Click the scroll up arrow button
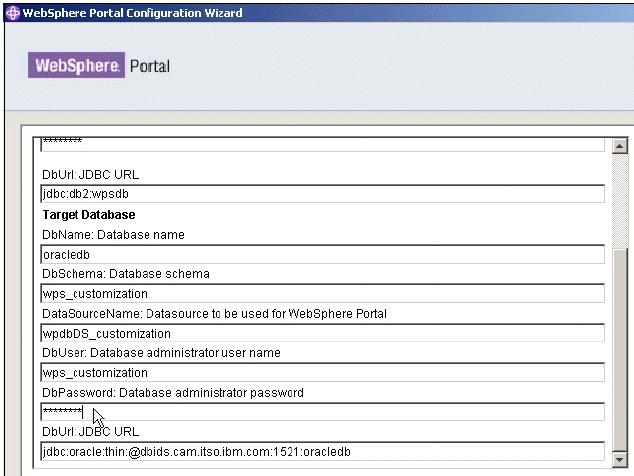 619,146
